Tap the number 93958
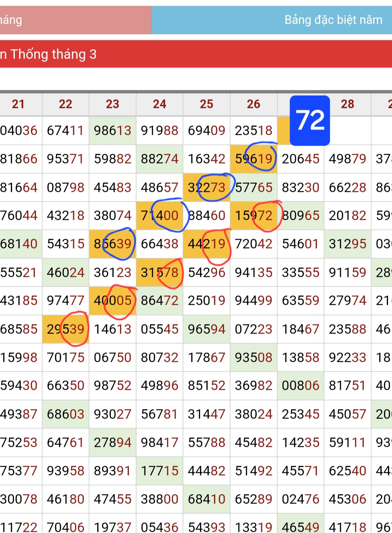The width and height of the screenshot is (392, 533). [x=66, y=471]
